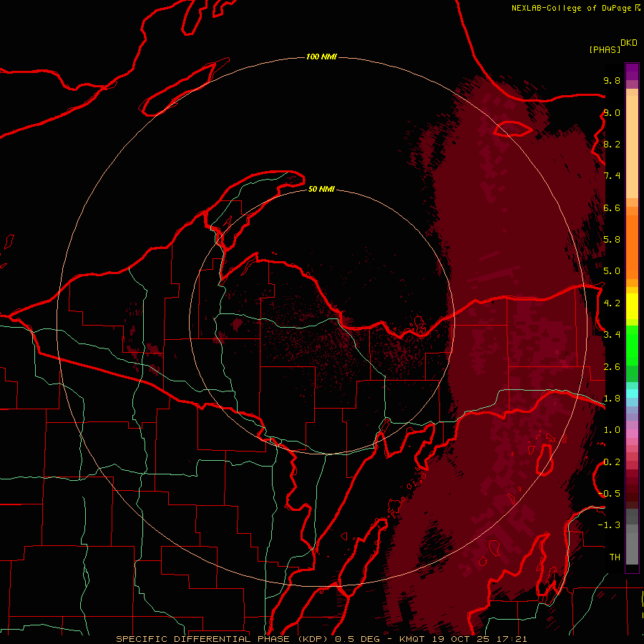The image size is (644, 644).
Task: Click the NEXLAB-College of DuPage label
Action: click(572, 8)
